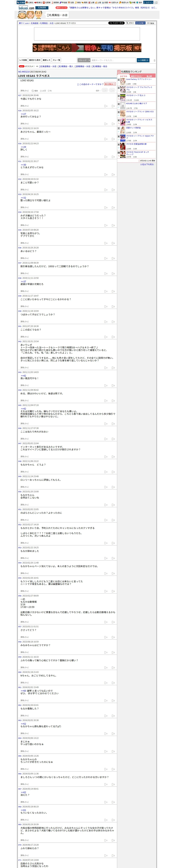Open ranking item すすきの 恋愛生欲情の扉
This screenshot has width=174, height=868.
(136, 144)
